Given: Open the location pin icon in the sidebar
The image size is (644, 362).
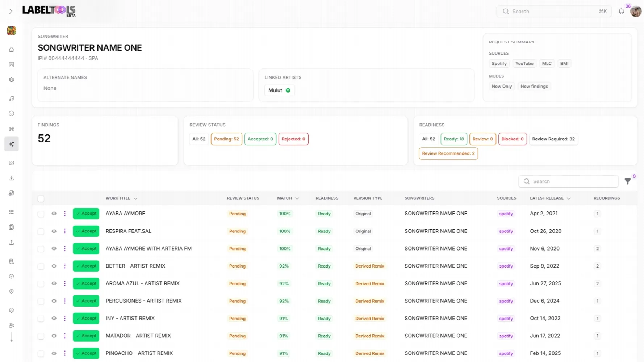Looking at the screenshot, I should point(12,291).
